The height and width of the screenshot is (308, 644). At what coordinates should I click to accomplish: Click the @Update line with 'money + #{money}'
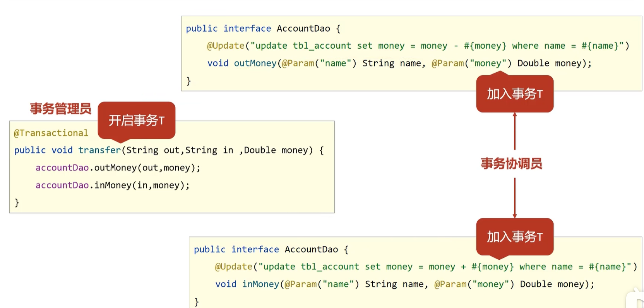(426, 267)
